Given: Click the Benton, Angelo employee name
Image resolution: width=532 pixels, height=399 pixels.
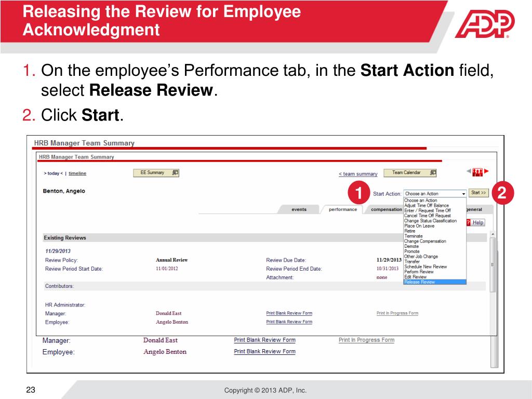Looking at the screenshot, I should tap(64, 191).
